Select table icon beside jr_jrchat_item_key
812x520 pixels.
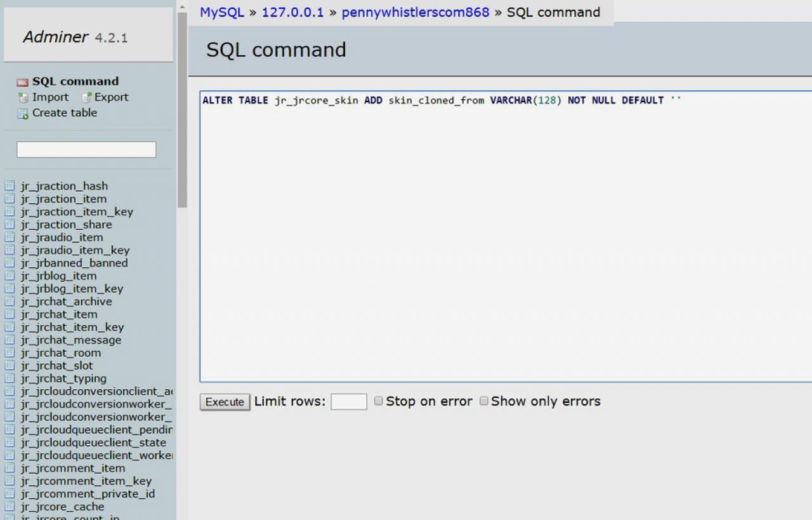(x=10, y=327)
